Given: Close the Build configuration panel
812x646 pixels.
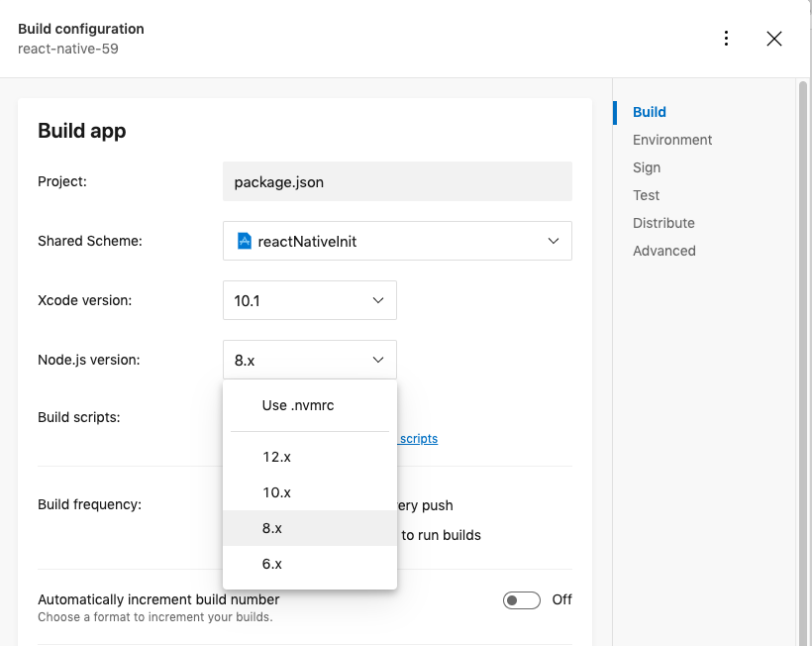Looking at the screenshot, I should (774, 39).
